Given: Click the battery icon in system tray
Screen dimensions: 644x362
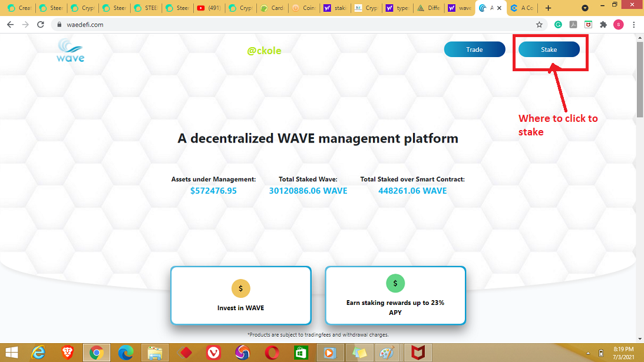Looking at the screenshot, I should point(601,353).
